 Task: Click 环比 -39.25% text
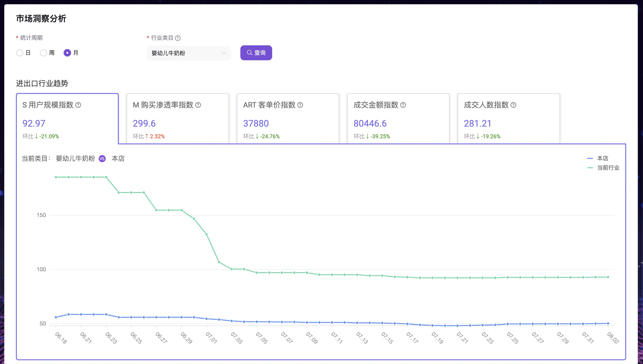372,136
